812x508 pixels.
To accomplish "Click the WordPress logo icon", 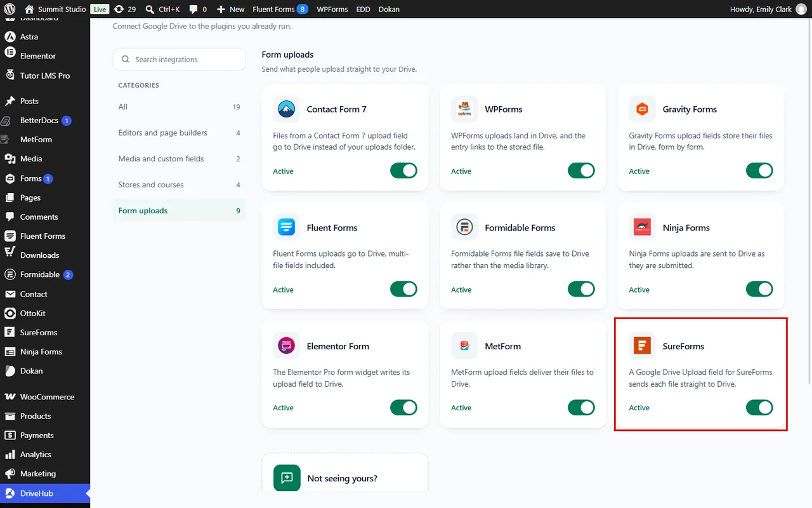I will click(10, 10).
